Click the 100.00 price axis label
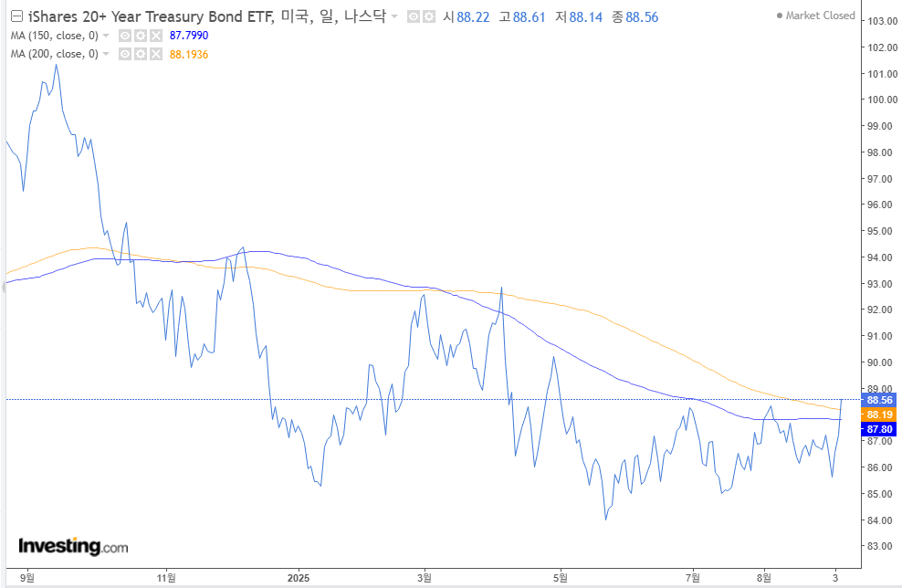 (x=882, y=100)
